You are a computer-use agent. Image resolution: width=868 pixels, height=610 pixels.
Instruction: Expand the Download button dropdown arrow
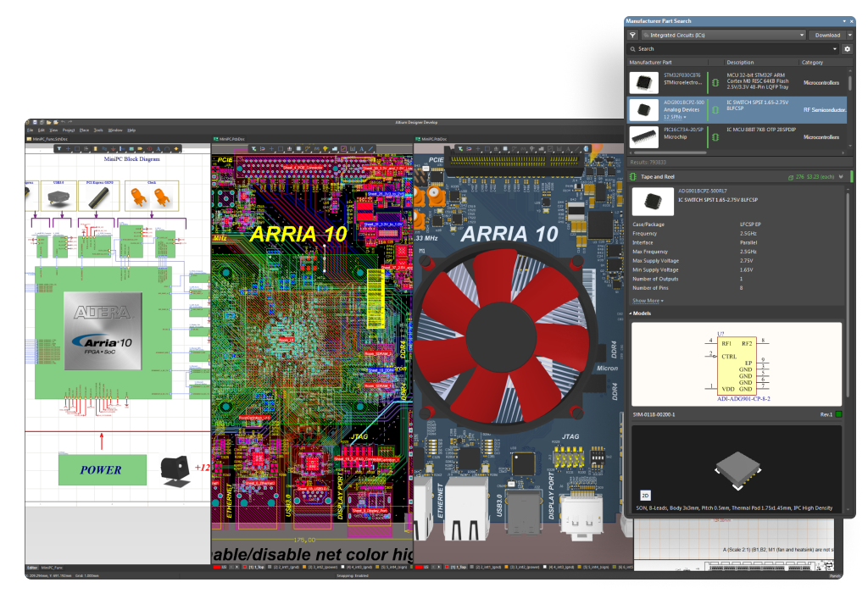click(x=849, y=36)
